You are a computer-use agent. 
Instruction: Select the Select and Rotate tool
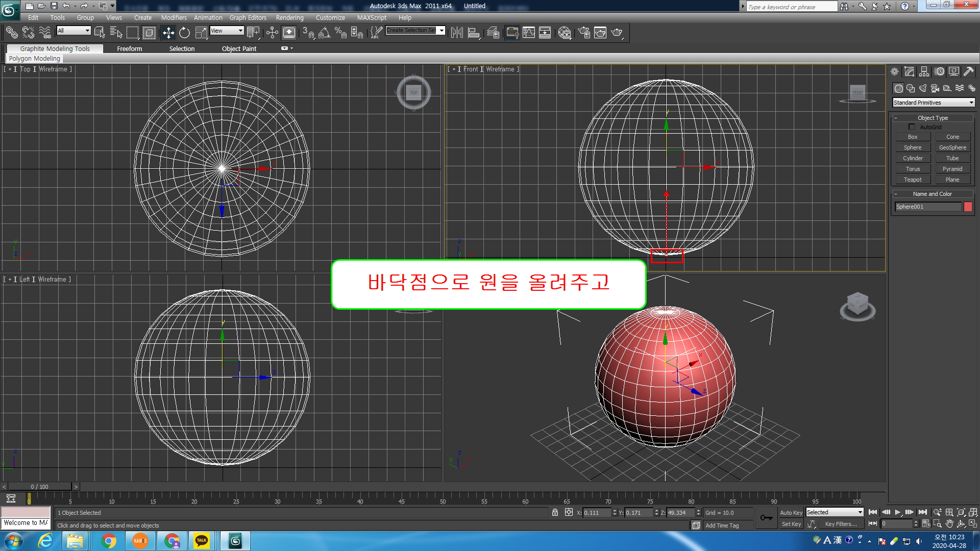(184, 33)
